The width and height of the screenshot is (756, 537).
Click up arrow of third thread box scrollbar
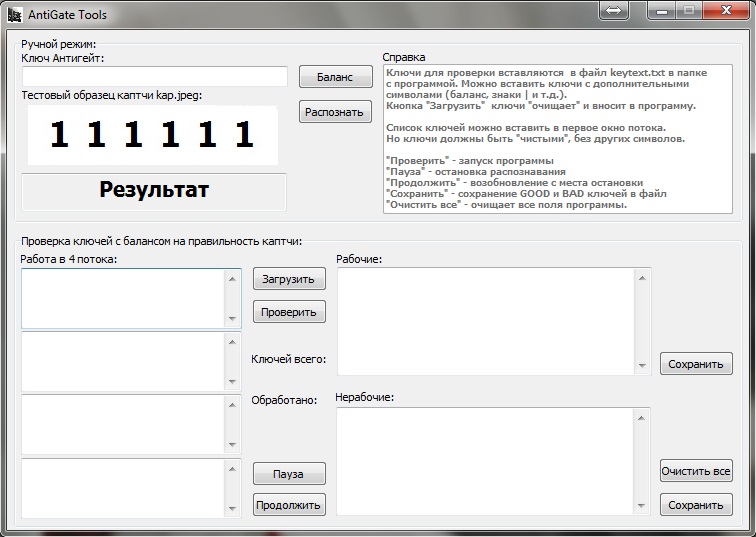[232, 405]
